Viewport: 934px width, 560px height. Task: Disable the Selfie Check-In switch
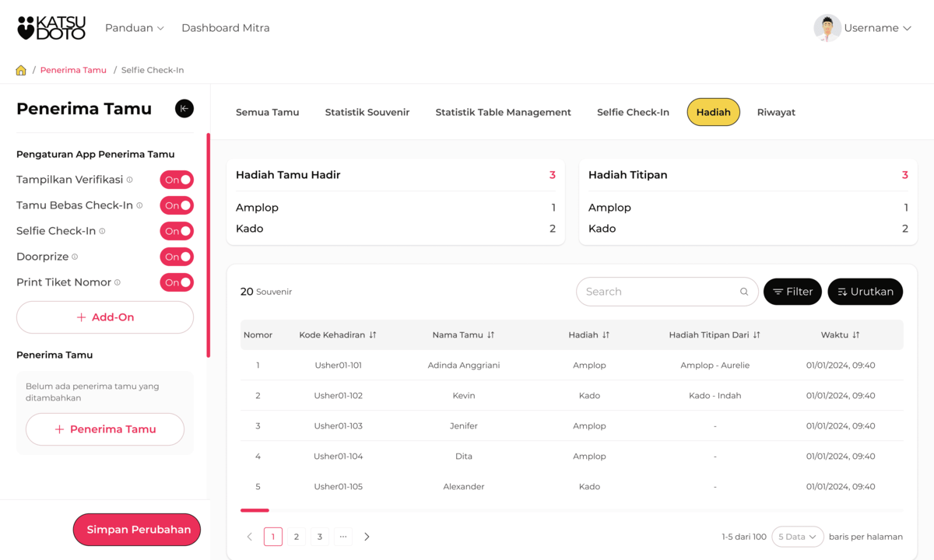click(177, 231)
